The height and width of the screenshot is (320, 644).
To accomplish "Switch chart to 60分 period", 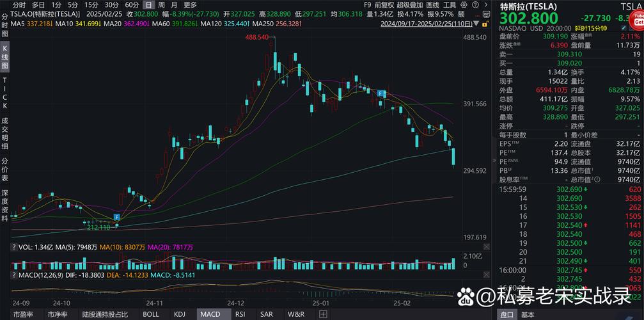I will [x=132, y=4].
